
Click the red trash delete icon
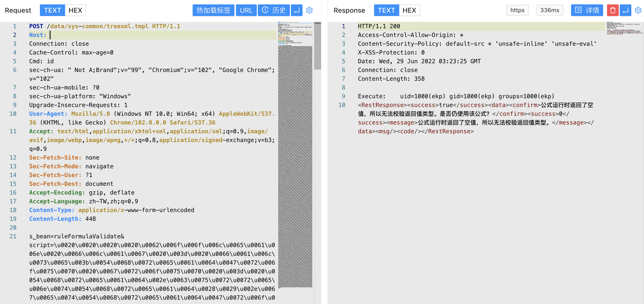click(x=612, y=10)
